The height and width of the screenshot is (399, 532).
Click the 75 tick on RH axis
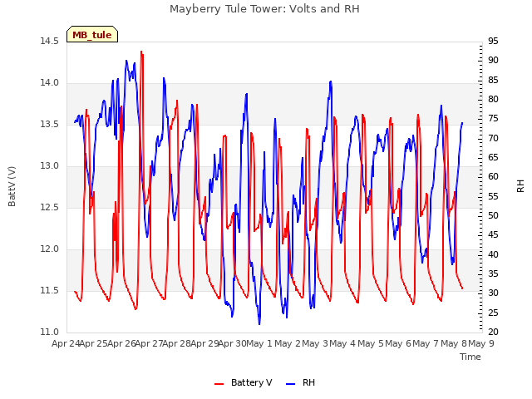pos(493,119)
